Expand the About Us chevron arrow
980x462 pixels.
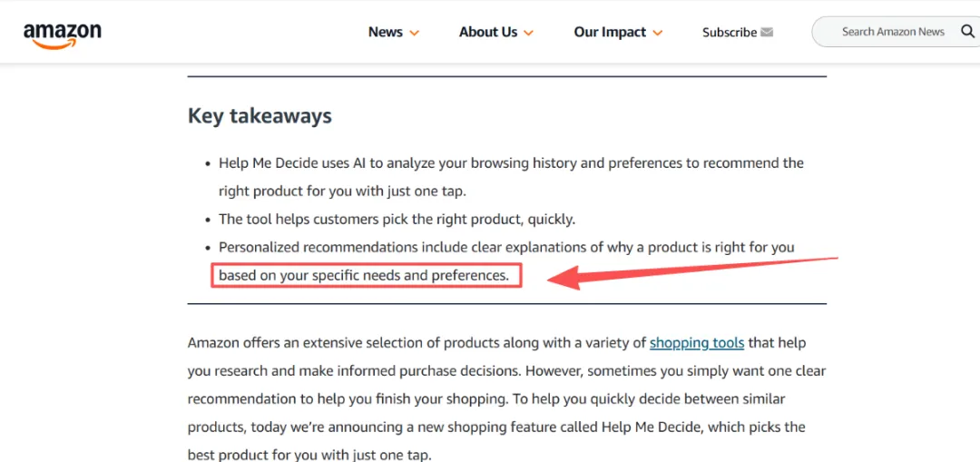pos(528,33)
